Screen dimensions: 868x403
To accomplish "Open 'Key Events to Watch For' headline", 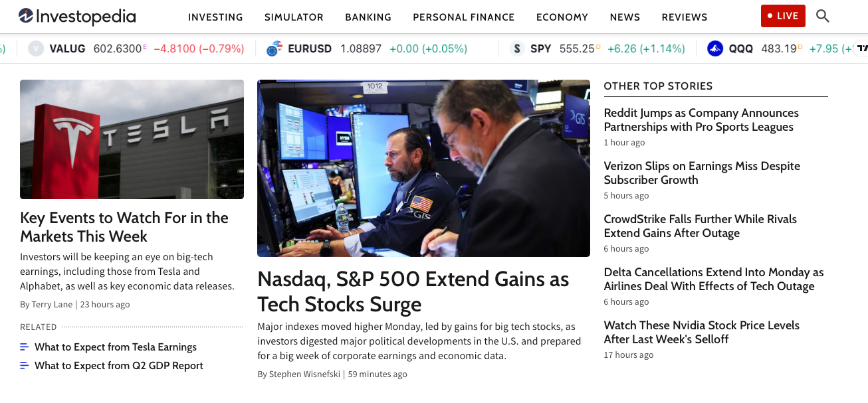I will (x=124, y=226).
